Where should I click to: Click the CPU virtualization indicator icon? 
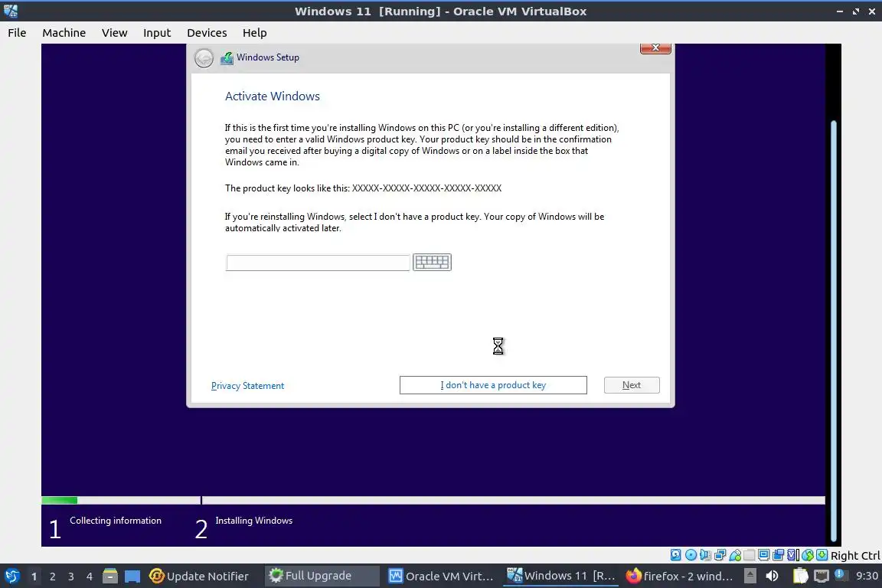tap(793, 555)
